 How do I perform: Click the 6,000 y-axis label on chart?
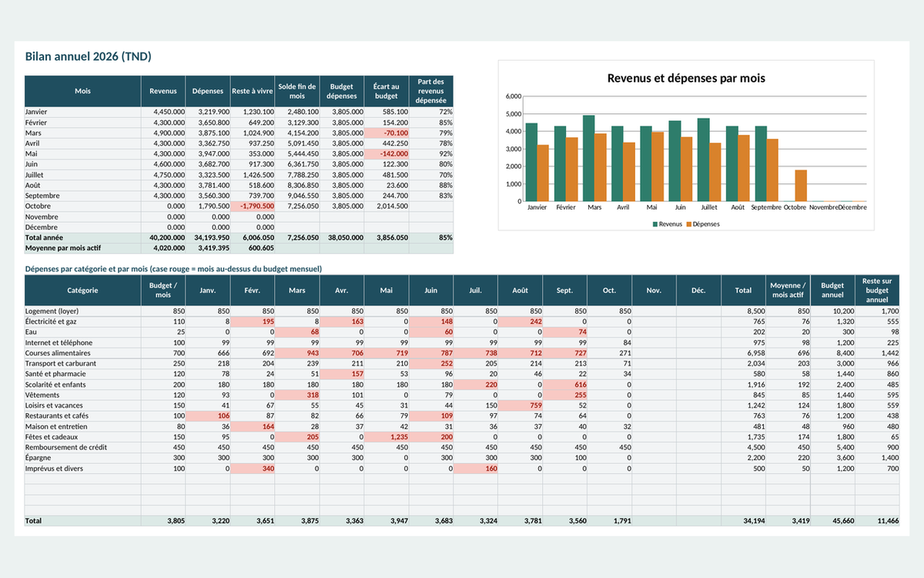pos(514,96)
